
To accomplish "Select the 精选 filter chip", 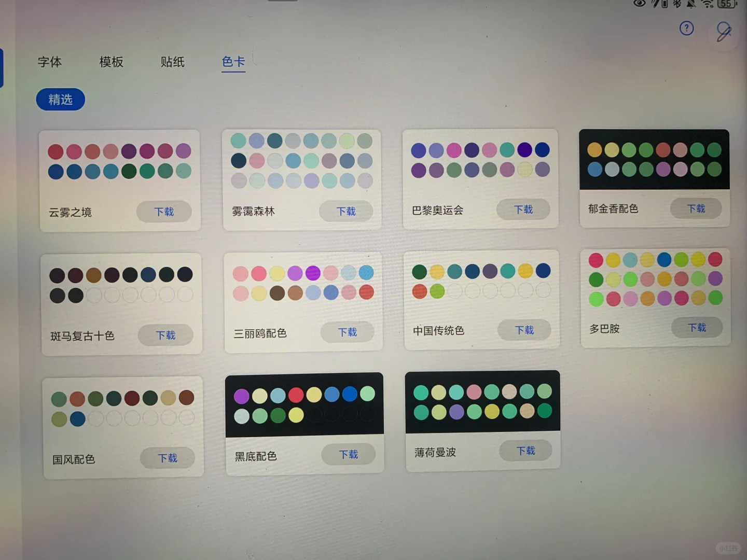I will click(x=60, y=100).
